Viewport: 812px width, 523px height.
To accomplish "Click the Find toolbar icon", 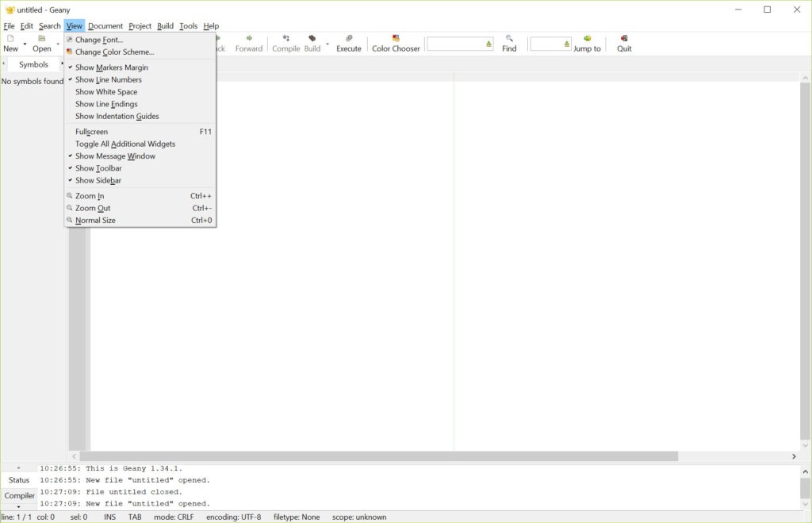I will coord(509,38).
